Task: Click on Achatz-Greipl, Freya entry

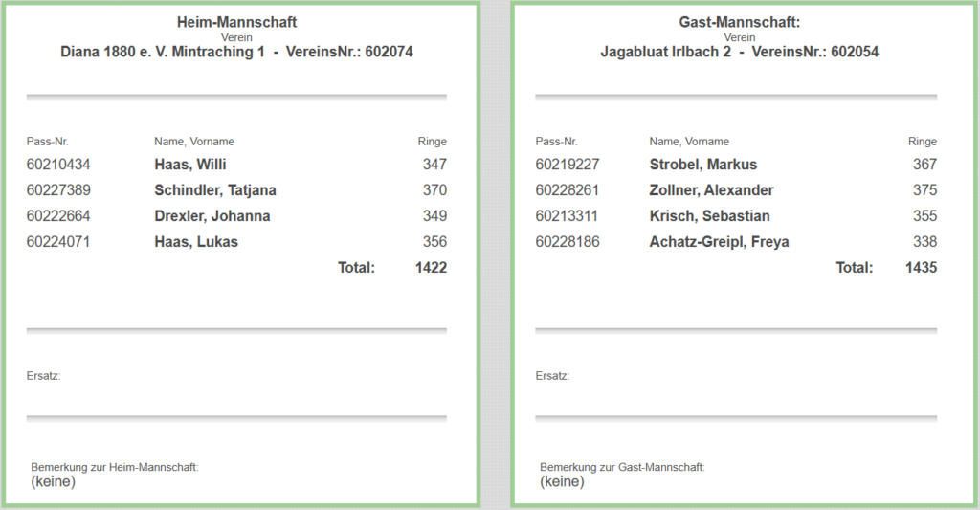Action: (x=719, y=242)
